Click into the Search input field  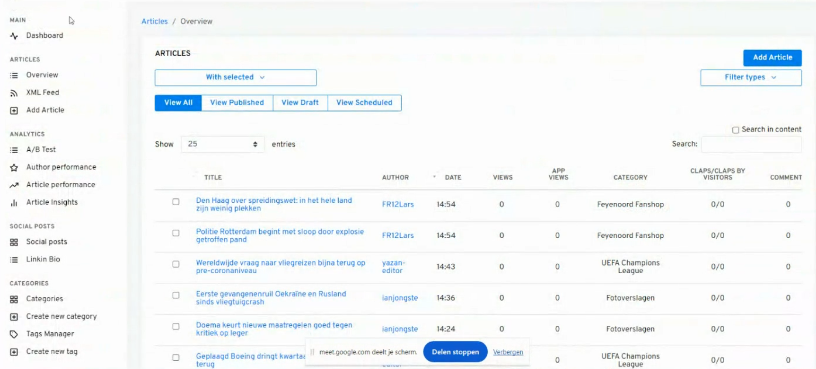pos(751,144)
